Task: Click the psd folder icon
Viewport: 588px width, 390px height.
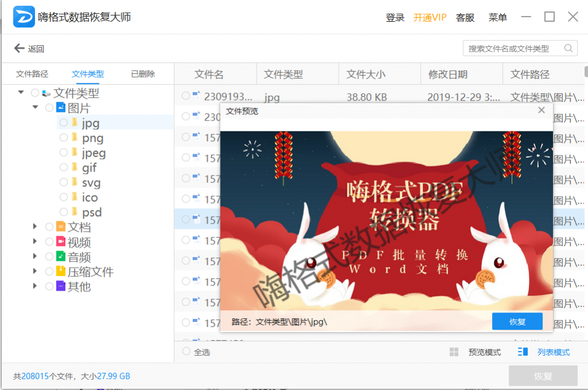Action: pos(75,212)
